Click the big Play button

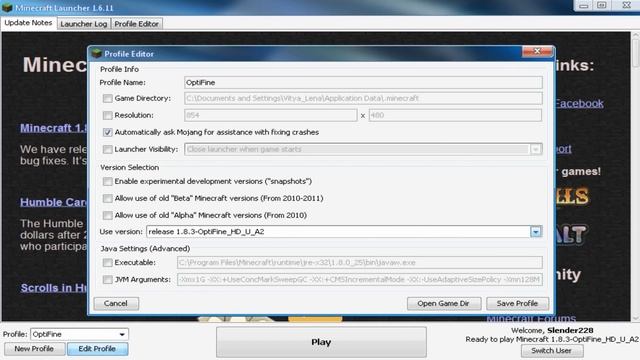321,342
